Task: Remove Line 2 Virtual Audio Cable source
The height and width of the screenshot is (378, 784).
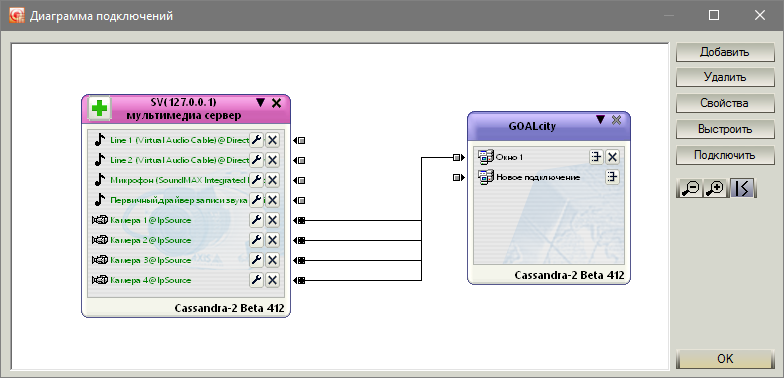Action: coord(272,160)
